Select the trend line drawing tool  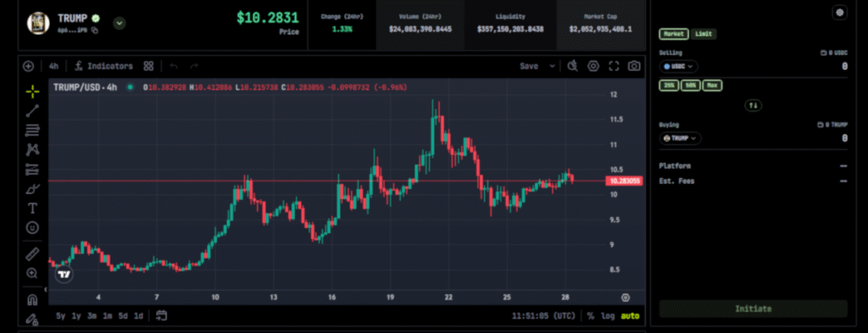click(32, 111)
